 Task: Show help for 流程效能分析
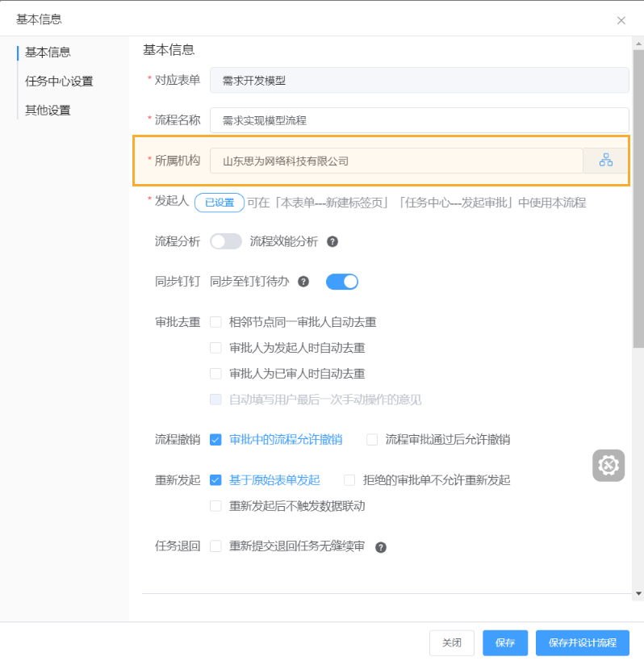click(332, 241)
